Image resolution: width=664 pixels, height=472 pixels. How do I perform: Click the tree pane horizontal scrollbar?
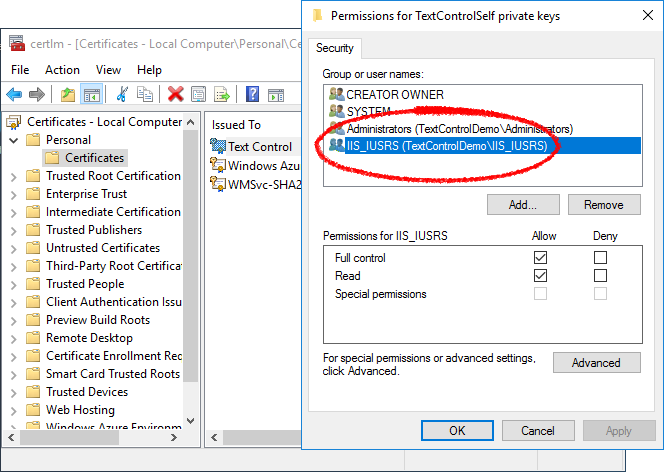pos(94,438)
